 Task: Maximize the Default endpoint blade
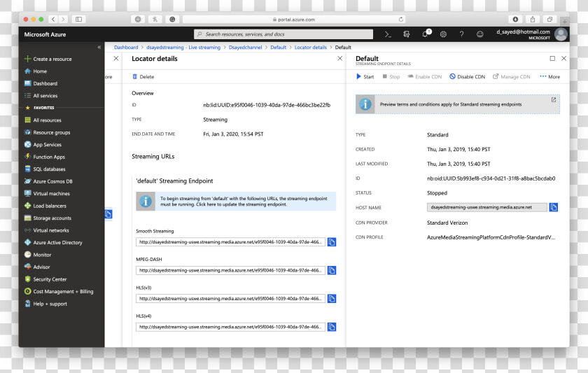coord(552,59)
